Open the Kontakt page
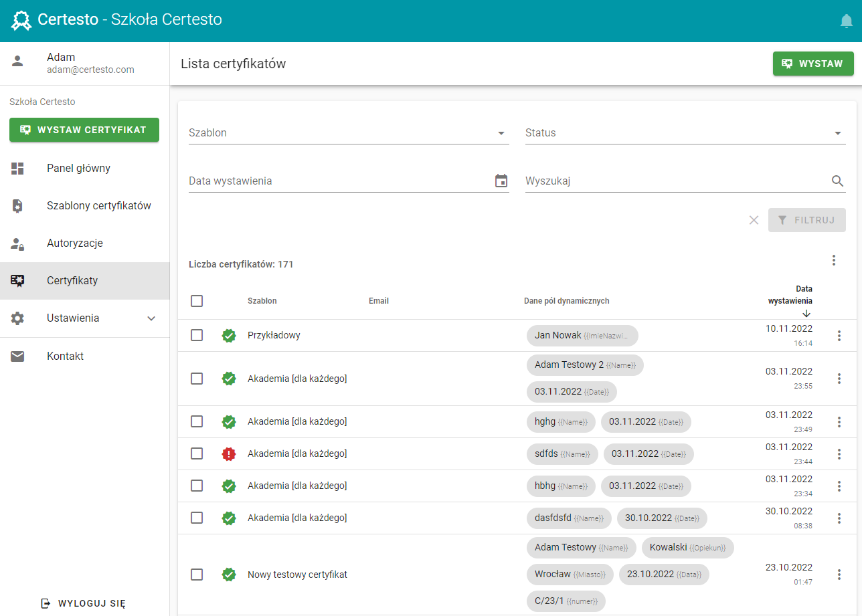Viewport: 862px width, 616px height. coord(84,356)
